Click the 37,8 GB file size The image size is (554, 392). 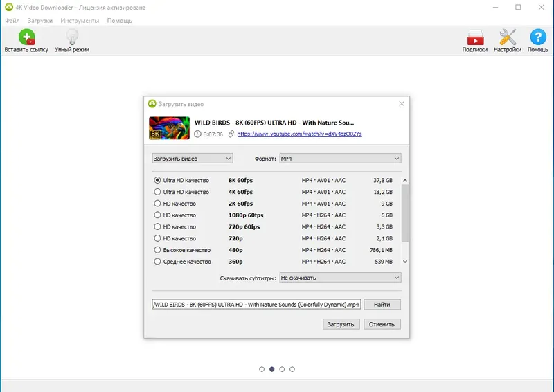tap(383, 180)
